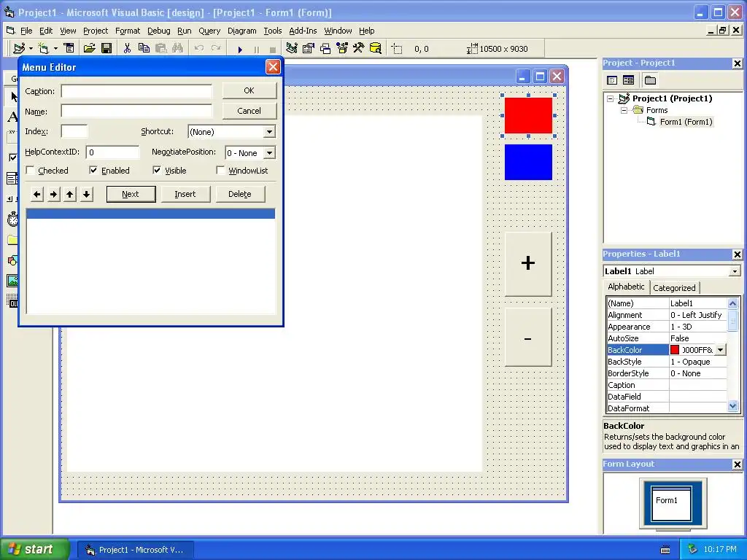Collapse the Forms folder node
Screen dimensions: 747x560
[x=624, y=110]
